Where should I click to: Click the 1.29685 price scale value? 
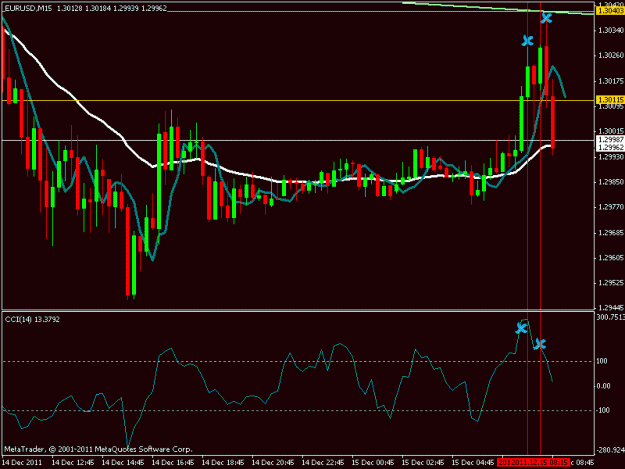pos(611,233)
